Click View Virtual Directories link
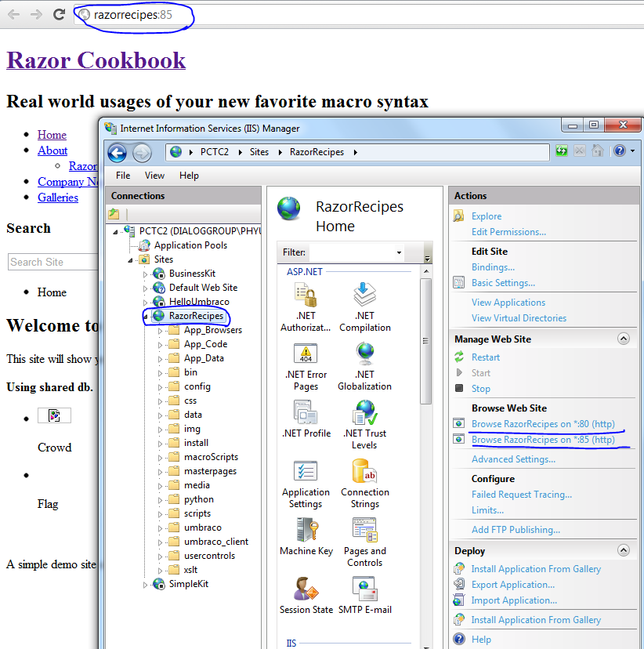 pyautogui.click(x=519, y=318)
